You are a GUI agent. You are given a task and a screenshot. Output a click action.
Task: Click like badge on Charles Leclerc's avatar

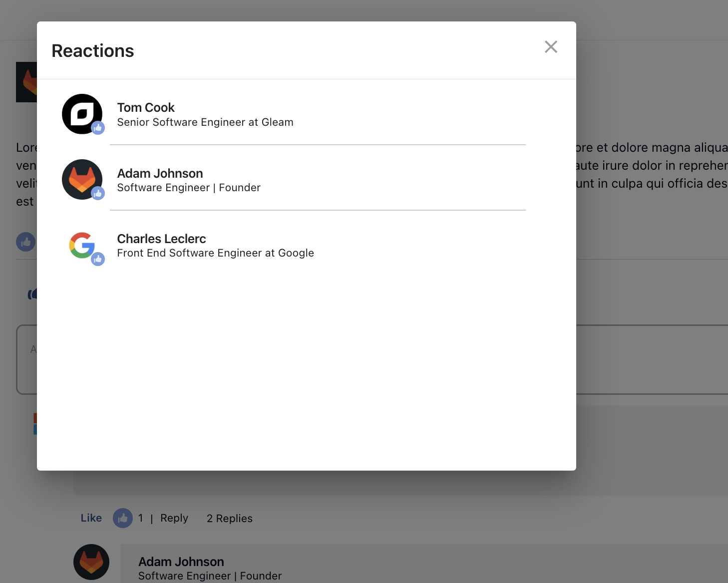[x=98, y=259]
